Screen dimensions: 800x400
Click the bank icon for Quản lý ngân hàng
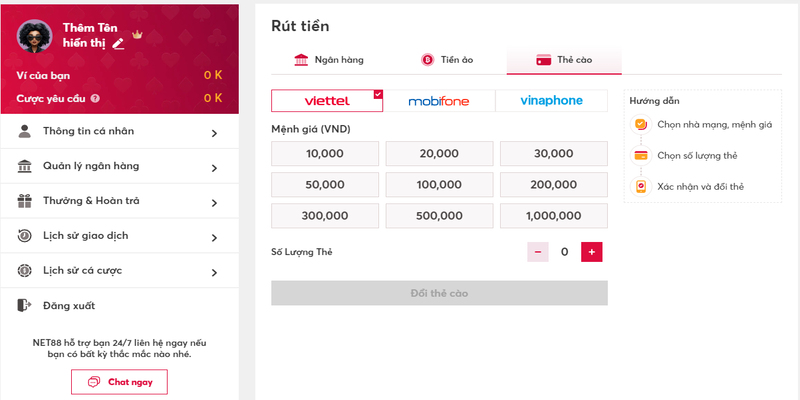pos(24,166)
